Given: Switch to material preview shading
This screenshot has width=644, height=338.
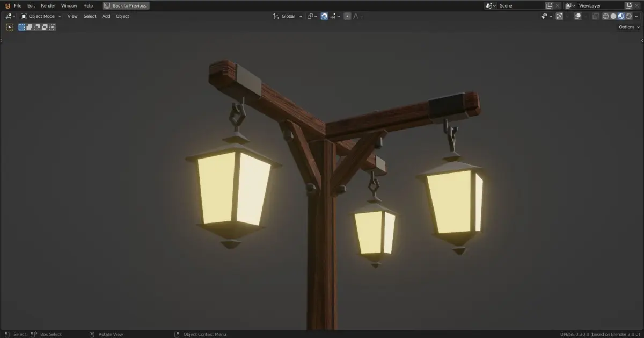Looking at the screenshot, I should point(621,16).
